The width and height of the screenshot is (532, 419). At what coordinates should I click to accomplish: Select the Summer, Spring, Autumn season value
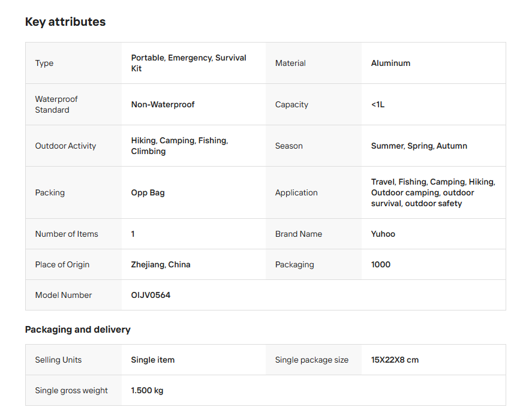point(419,146)
